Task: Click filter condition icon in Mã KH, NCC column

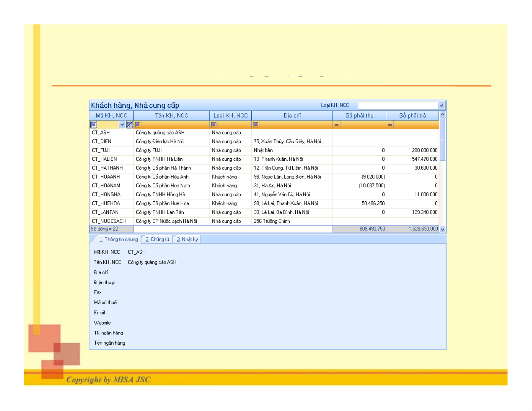Action: point(94,125)
